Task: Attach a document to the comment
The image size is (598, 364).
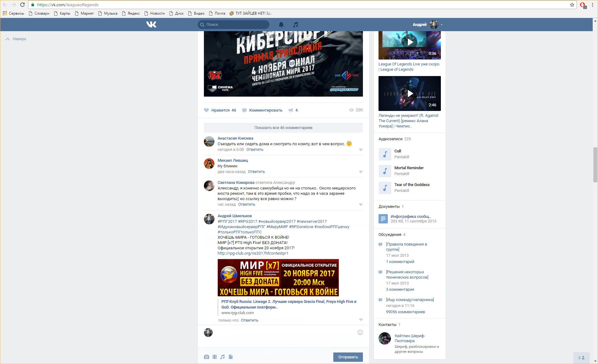Action: click(231, 357)
